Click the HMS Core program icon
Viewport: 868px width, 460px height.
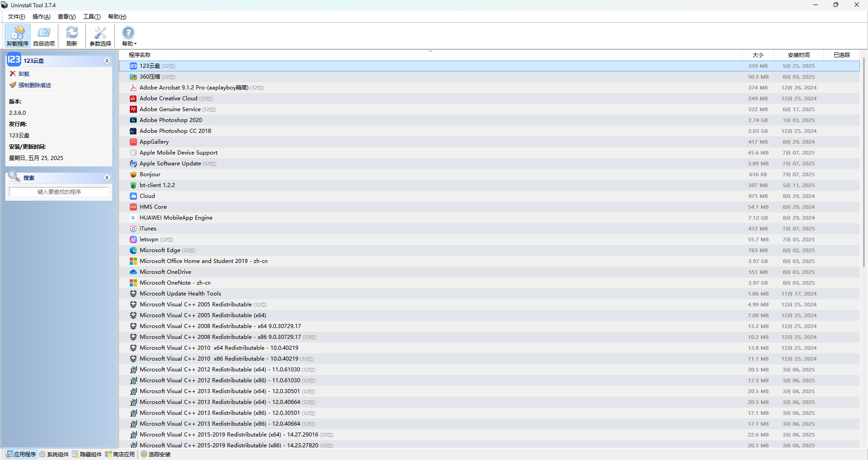coord(133,207)
